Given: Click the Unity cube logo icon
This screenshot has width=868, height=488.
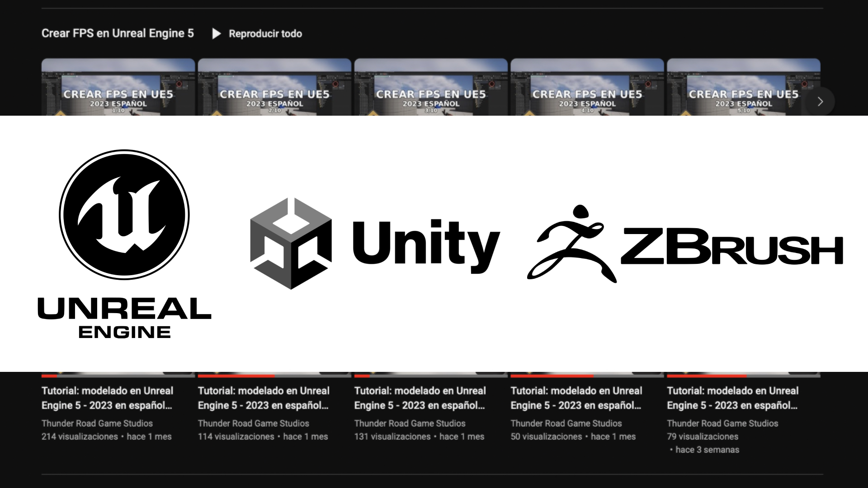Looking at the screenshot, I should (x=291, y=244).
